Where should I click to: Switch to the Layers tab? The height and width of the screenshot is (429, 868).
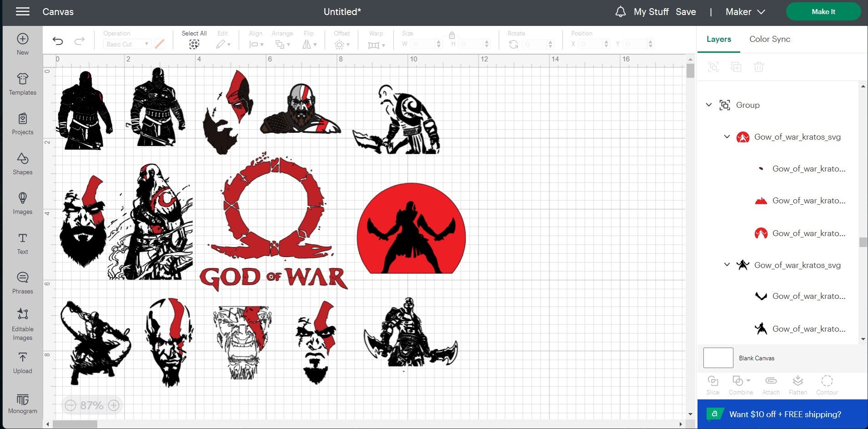tap(719, 39)
